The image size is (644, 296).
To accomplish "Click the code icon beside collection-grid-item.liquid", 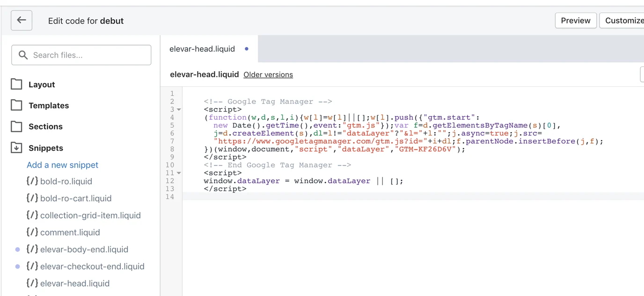I will tap(32, 215).
